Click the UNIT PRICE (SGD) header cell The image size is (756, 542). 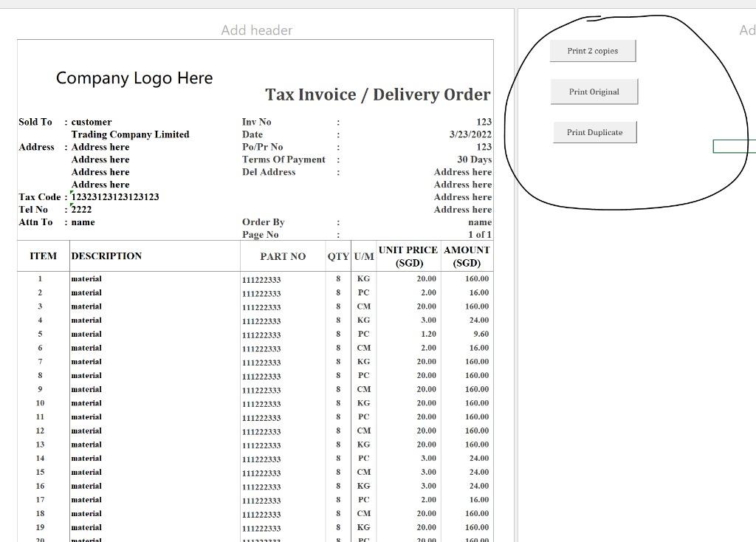click(x=407, y=255)
